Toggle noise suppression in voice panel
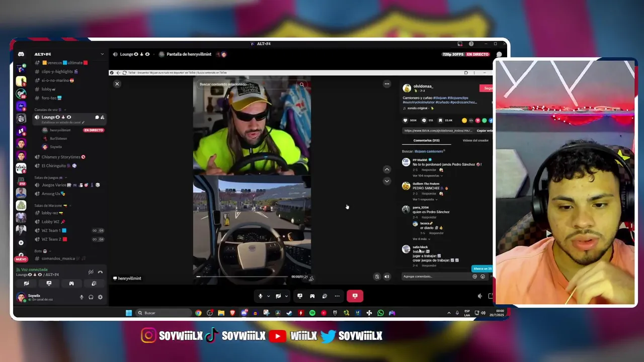This screenshot has height=362, width=644. point(91,272)
